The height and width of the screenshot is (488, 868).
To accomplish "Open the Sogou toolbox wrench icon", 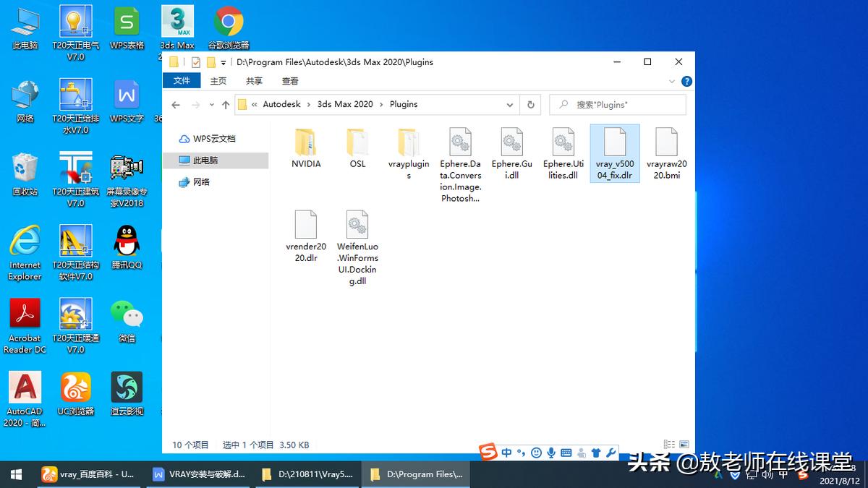I will pos(610,453).
